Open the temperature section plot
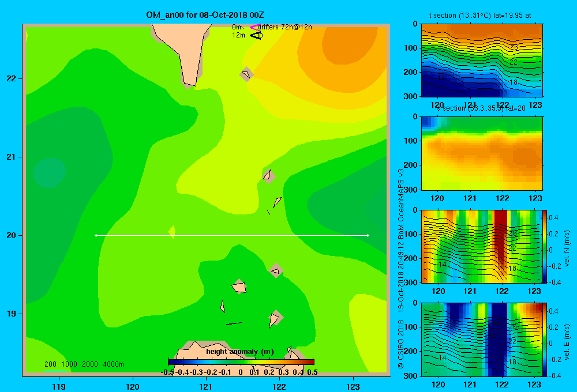577x392 pixels. [482, 61]
